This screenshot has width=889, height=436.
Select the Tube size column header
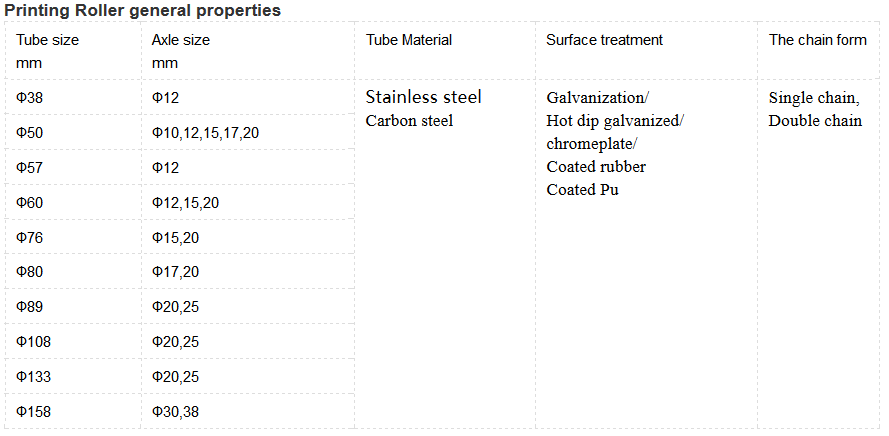point(48,41)
